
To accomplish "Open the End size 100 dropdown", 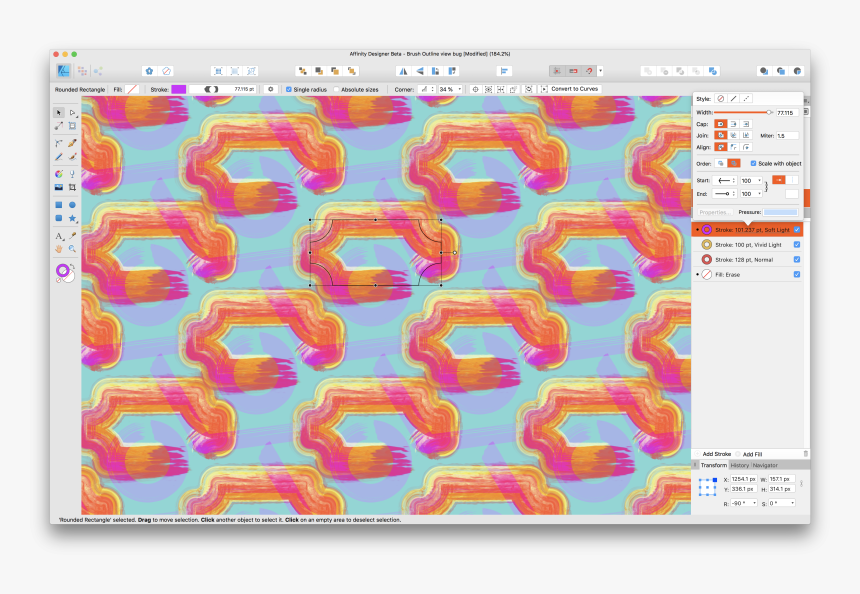I will (760, 194).
